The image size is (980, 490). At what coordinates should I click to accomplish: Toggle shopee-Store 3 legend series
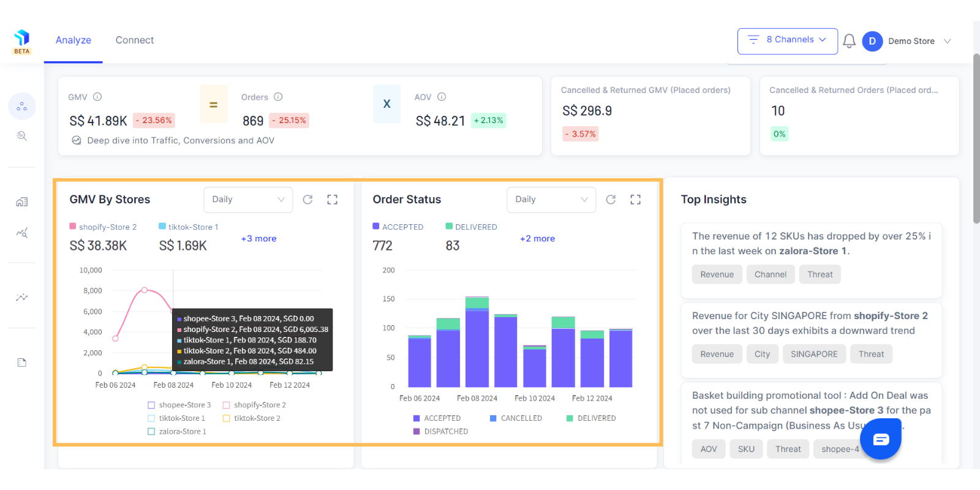(x=179, y=405)
